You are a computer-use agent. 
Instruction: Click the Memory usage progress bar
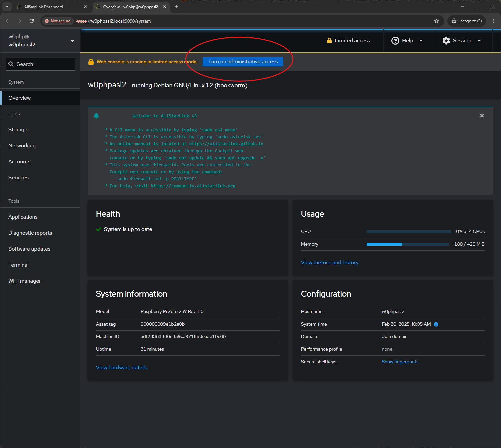tap(408, 244)
